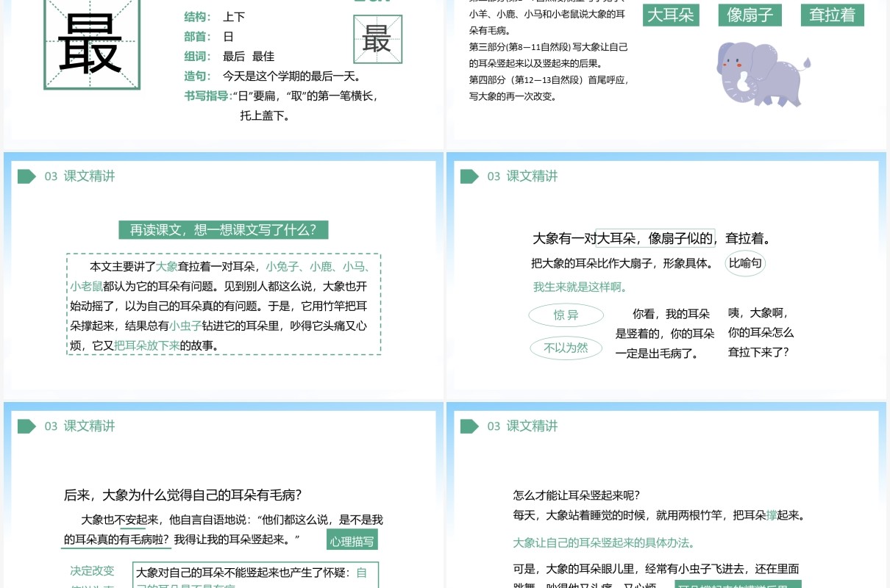Click the green tag icon on the 心理描写 slide
890x588 pixels.
[26, 426]
